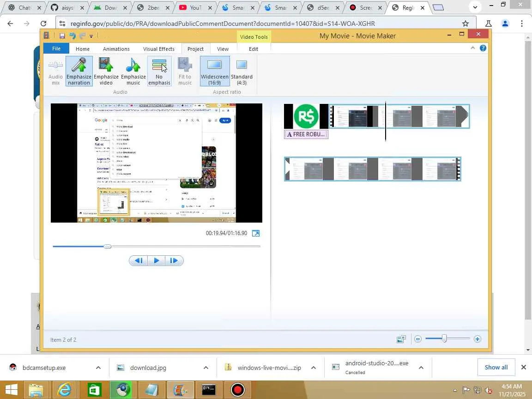
Task: Open the new tab button in Chrome
Action: [438, 7]
